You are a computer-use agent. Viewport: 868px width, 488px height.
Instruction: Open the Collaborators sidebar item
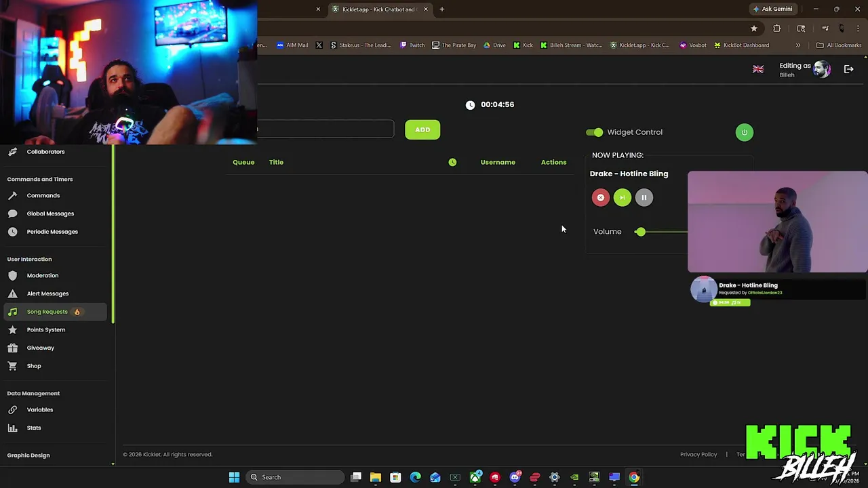(45, 152)
